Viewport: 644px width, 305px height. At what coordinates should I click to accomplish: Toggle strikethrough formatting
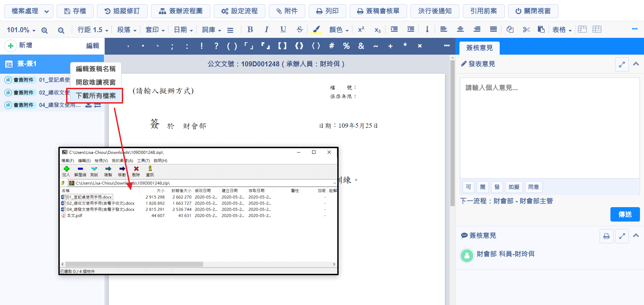click(x=300, y=29)
